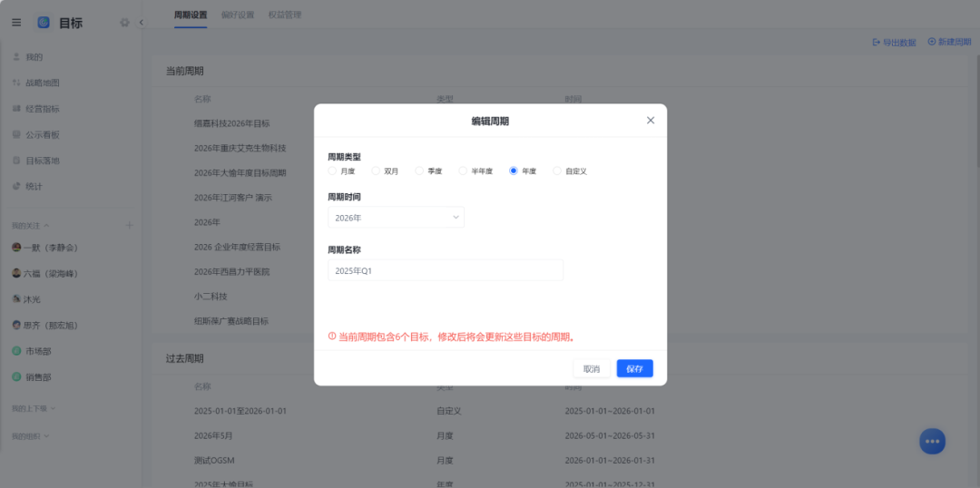Screen dimensions: 980x488
Task: Click the cycle row 小二科技
Action: click(x=210, y=297)
